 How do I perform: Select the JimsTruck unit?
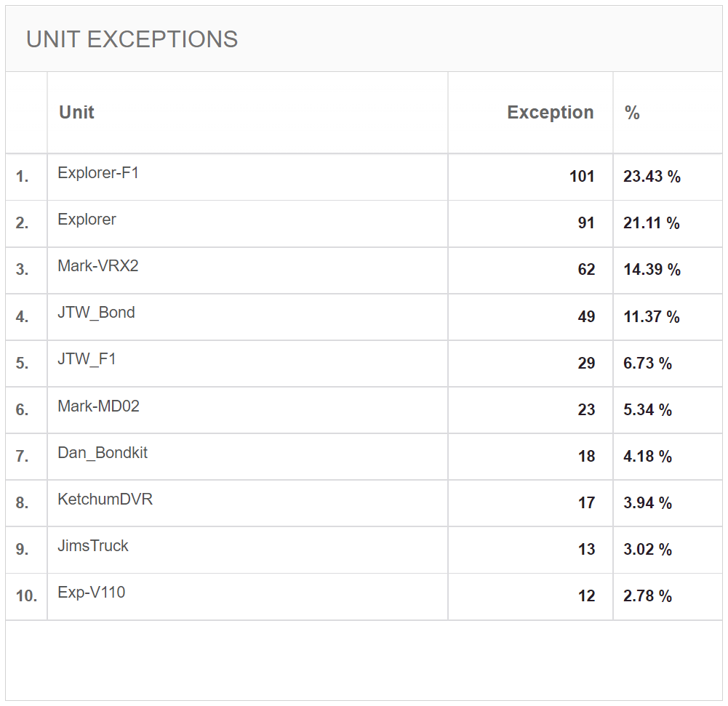click(x=93, y=545)
